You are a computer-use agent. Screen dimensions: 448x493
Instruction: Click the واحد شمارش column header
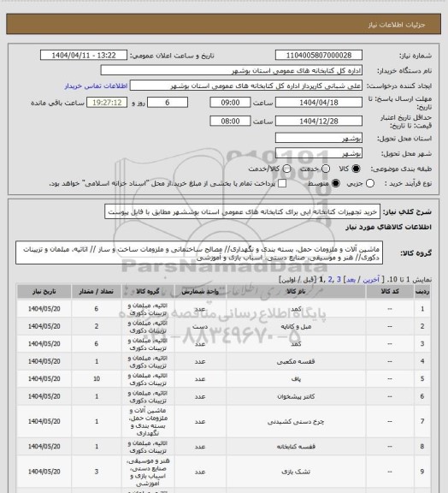tap(200, 292)
